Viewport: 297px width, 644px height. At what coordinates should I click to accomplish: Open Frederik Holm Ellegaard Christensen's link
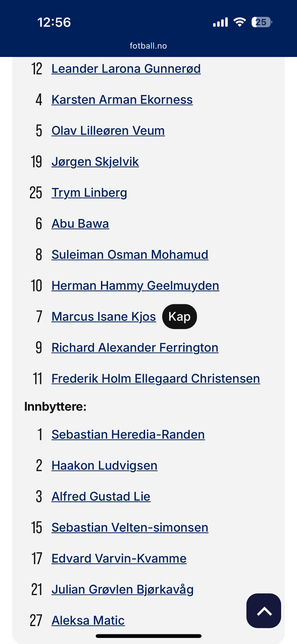(156, 378)
